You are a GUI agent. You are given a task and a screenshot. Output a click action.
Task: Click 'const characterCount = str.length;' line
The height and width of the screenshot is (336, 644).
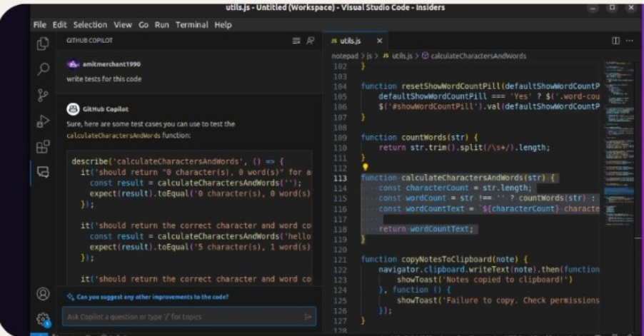pyautogui.click(x=455, y=188)
